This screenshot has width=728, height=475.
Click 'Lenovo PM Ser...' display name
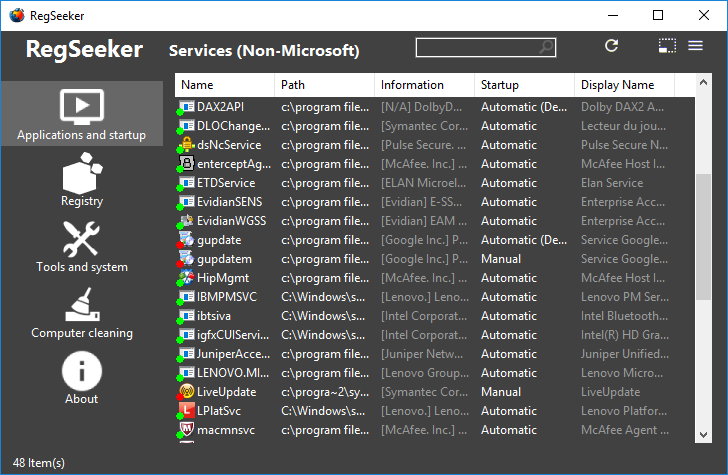coord(625,297)
